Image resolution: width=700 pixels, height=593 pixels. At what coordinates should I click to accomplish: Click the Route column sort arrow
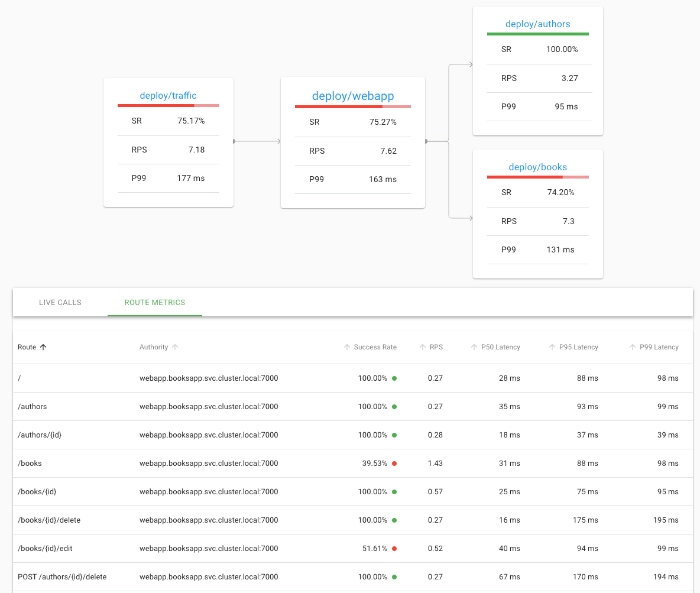point(44,347)
